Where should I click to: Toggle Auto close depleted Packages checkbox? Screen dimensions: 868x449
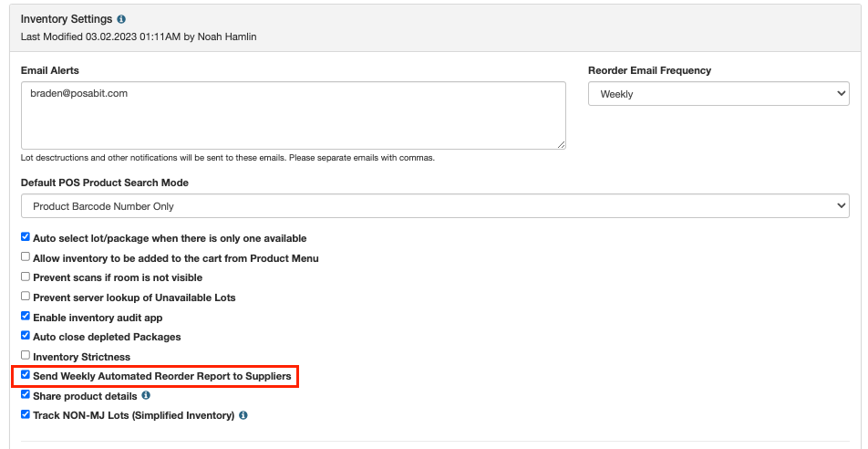[26, 335]
